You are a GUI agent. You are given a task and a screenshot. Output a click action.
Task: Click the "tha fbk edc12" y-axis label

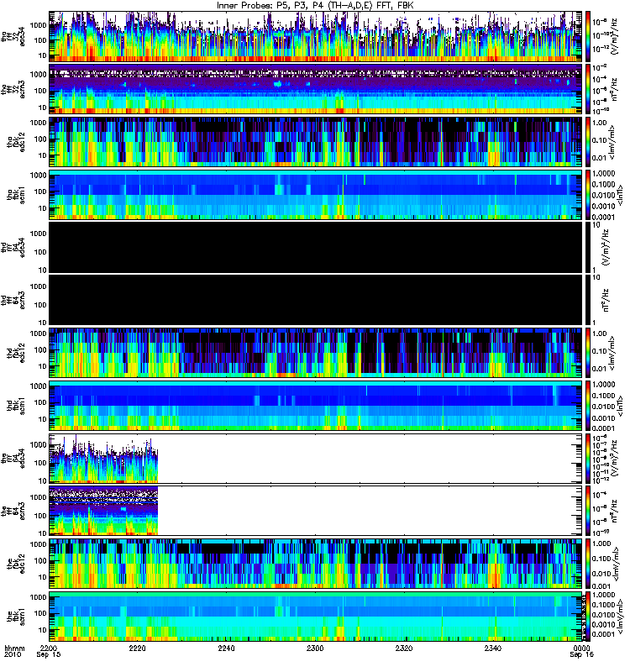click(x=16, y=142)
